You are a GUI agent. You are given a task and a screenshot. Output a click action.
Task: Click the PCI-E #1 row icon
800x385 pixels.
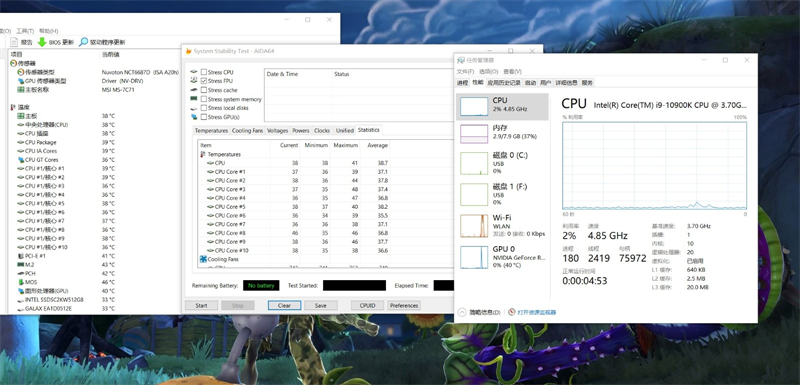[x=20, y=256]
